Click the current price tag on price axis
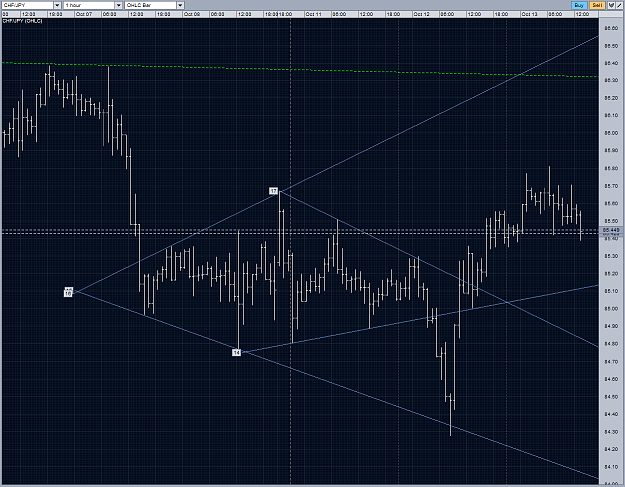This screenshot has width=625, height=487. 611,230
